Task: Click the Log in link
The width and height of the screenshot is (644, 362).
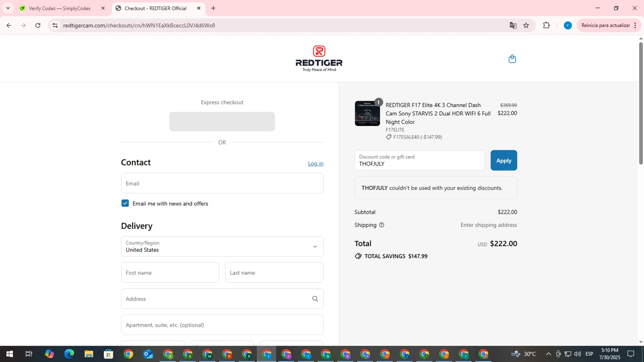Action: click(316, 163)
